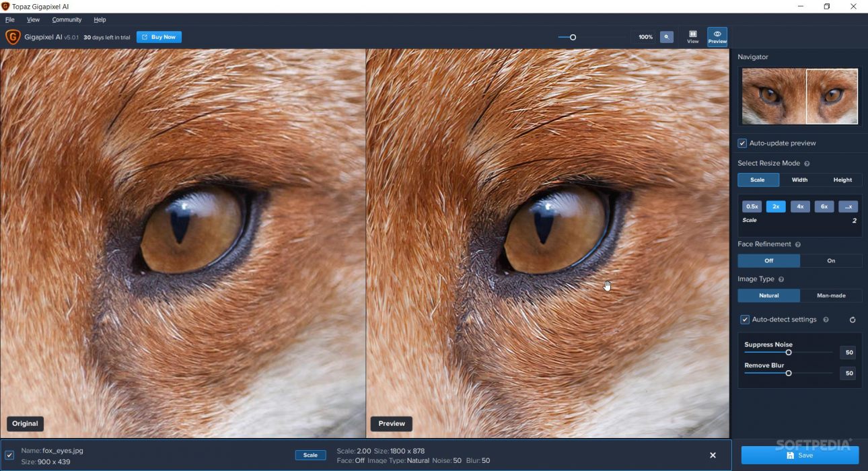Viewport: 868px width, 471px height.
Task: Toggle Auto-update preview checkbox
Action: tap(742, 143)
